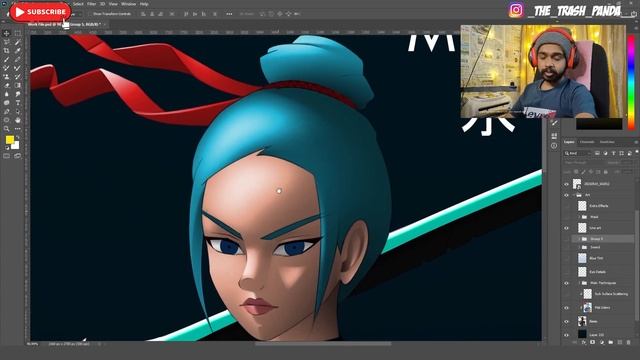Select the Blur droplet tool
The height and width of the screenshot is (360, 640).
[x=7, y=94]
